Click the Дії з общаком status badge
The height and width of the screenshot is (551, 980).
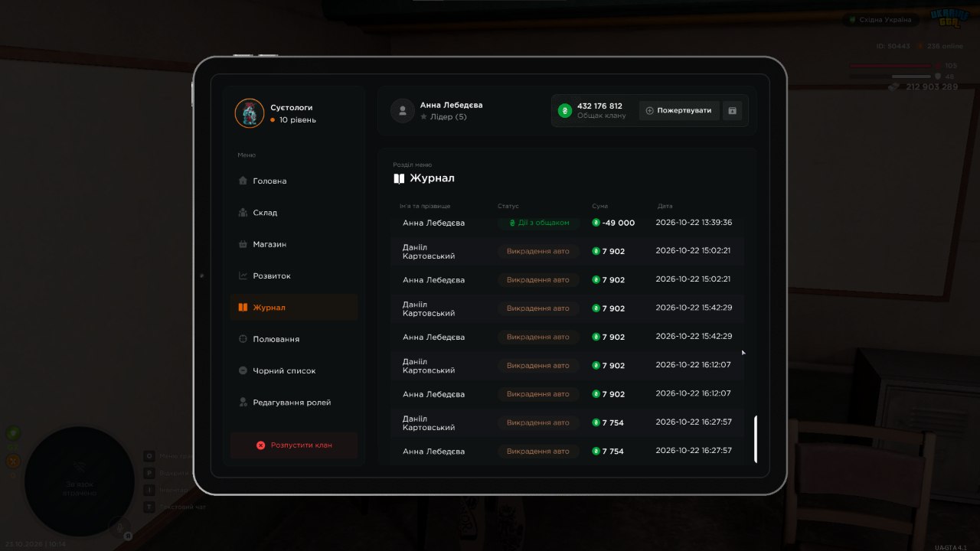(x=539, y=223)
